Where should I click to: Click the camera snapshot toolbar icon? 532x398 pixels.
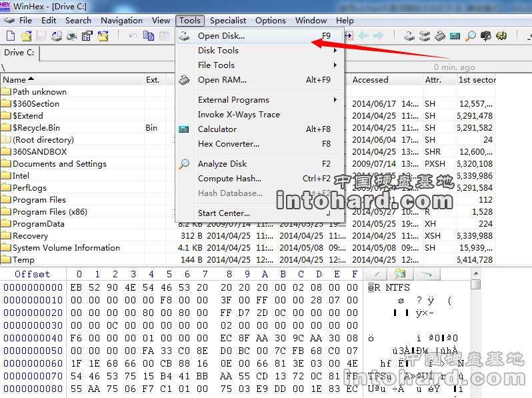pyautogui.click(x=486, y=35)
